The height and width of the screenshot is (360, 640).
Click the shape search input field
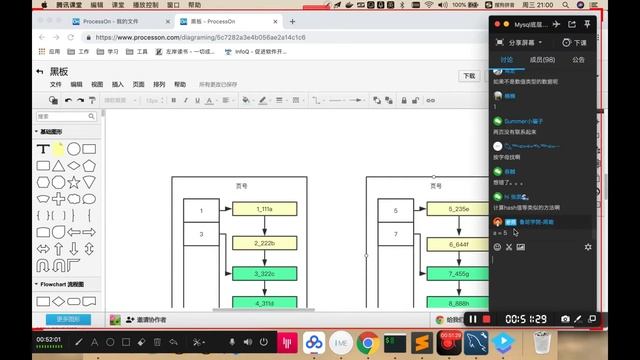tap(66, 116)
